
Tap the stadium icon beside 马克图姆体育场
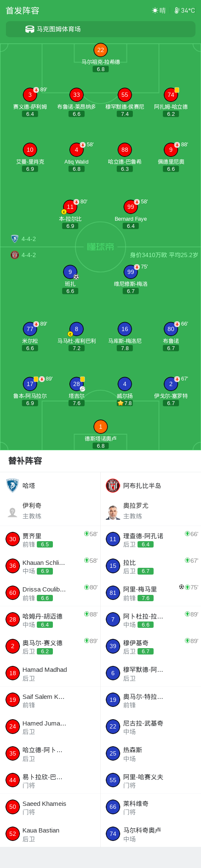click(x=30, y=29)
